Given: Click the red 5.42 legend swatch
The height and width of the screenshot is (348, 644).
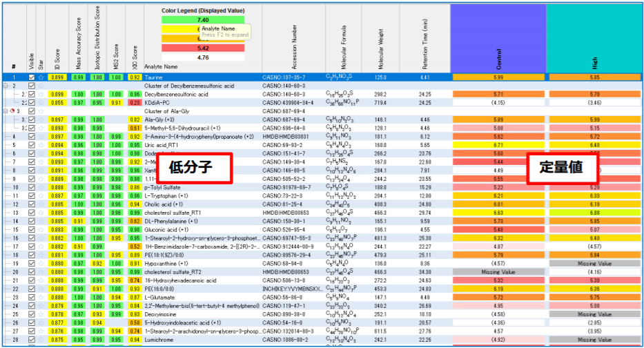Looking at the screenshot, I should coord(203,48).
